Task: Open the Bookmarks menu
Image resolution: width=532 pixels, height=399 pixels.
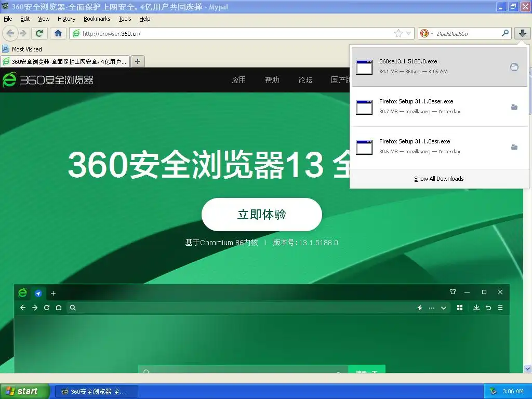Action: 97,19
